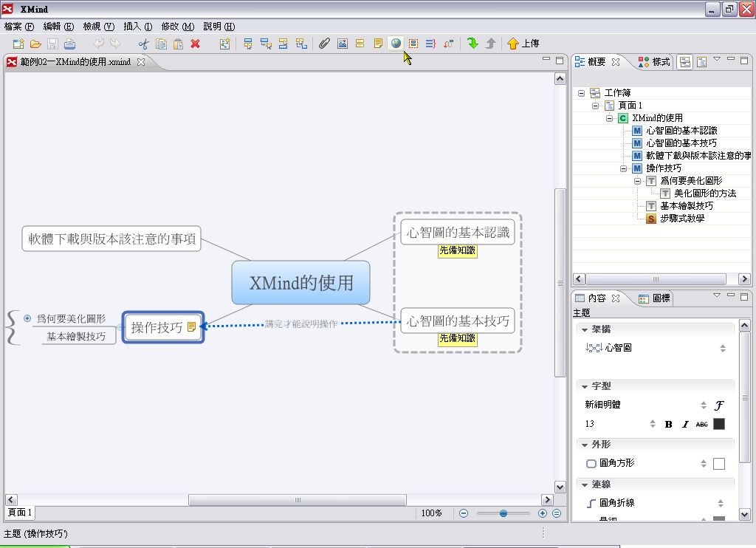756x548 pixels.
Task: Open the 心智圖 structure dropdown
Action: tap(722, 348)
